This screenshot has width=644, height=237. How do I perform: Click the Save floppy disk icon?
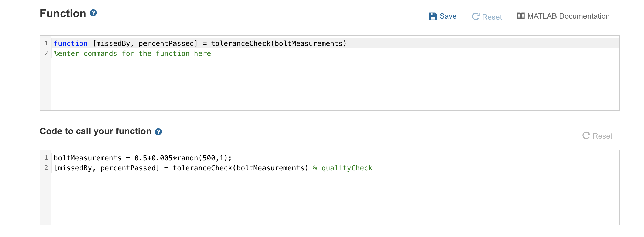point(433,16)
